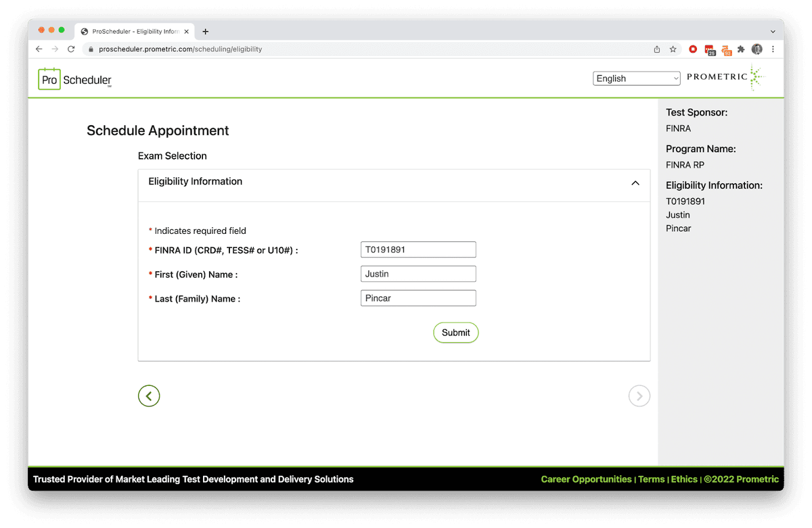Open the Career Opportunities link
812x528 pixels.
pyautogui.click(x=586, y=479)
